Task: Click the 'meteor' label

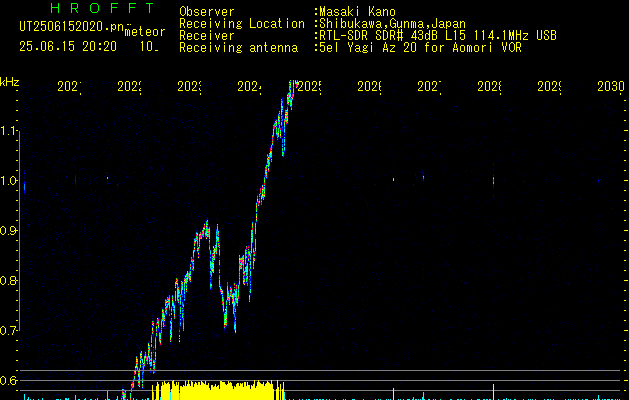Action: tap(145, 32)
